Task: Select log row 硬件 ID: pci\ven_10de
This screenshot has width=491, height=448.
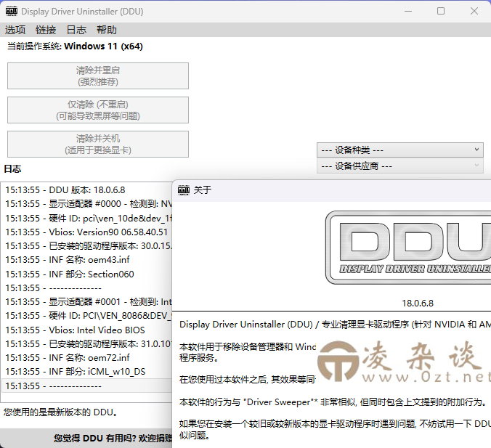Action: 86,219
